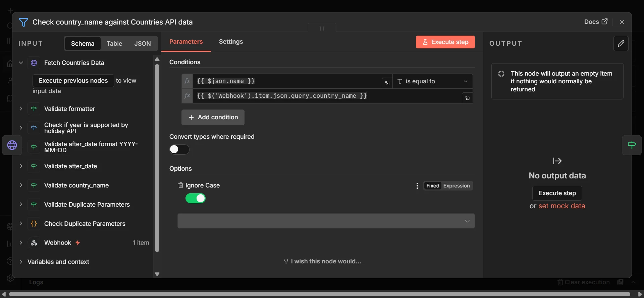644x298 pixels.
Task: Select Schema input view
Action: [x=83, y=44]
